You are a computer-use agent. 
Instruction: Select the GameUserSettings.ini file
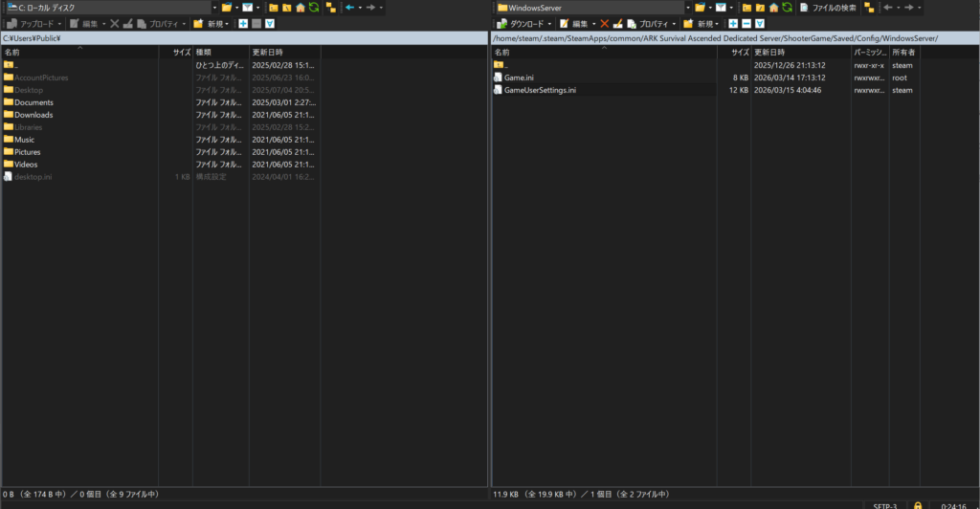coord(539,90)
